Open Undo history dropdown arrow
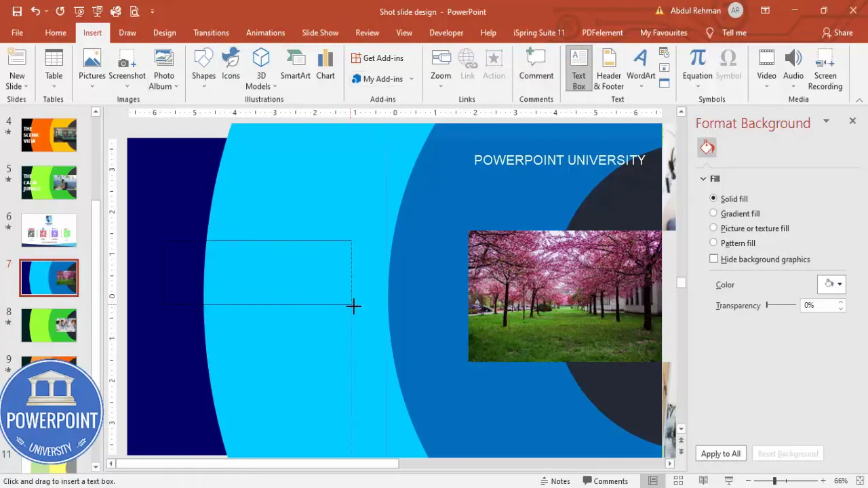The width and height of the screenshot is (868, 488). point(47,12)
